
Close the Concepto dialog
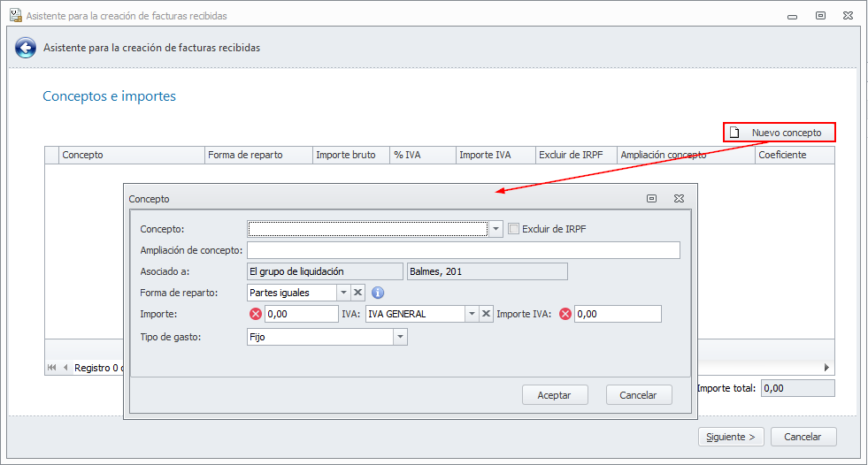(680, 199)
